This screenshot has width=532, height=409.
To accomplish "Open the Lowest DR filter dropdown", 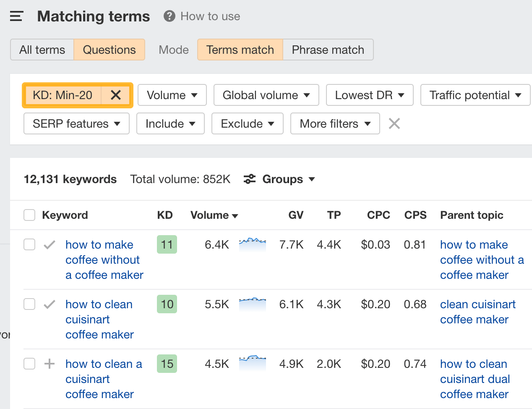I will [369, 95].
